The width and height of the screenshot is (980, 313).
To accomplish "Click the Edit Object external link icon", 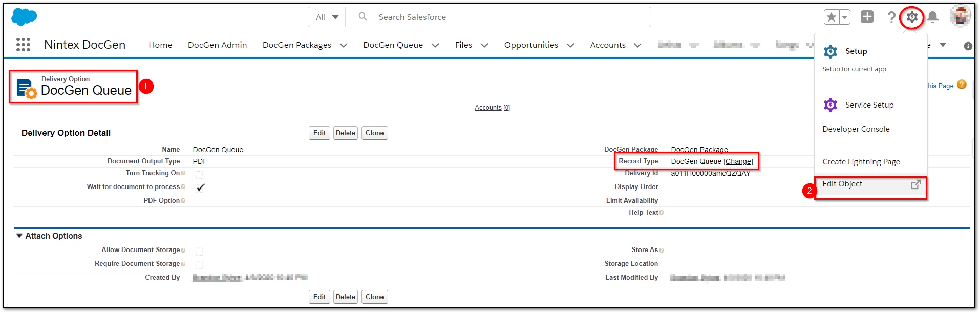I will (916, 184).
